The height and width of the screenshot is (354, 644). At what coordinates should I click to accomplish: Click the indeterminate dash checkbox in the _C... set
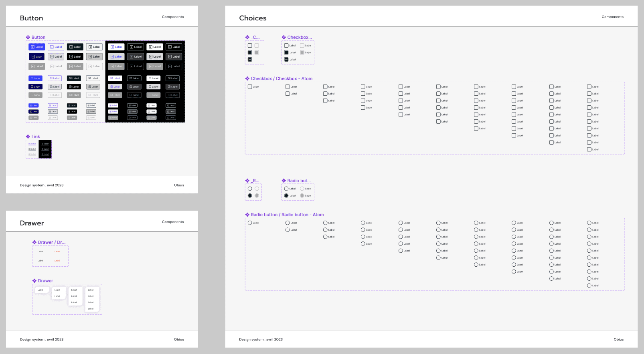(x=250, y=59)
